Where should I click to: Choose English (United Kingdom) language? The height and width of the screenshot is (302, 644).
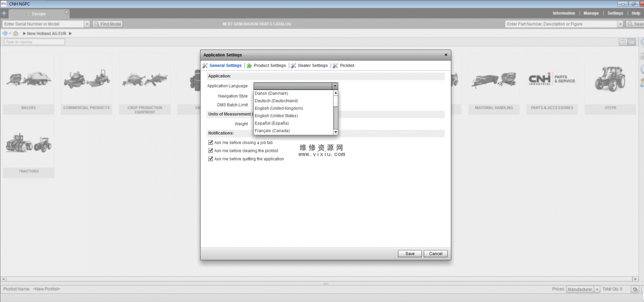click(293, 109)
